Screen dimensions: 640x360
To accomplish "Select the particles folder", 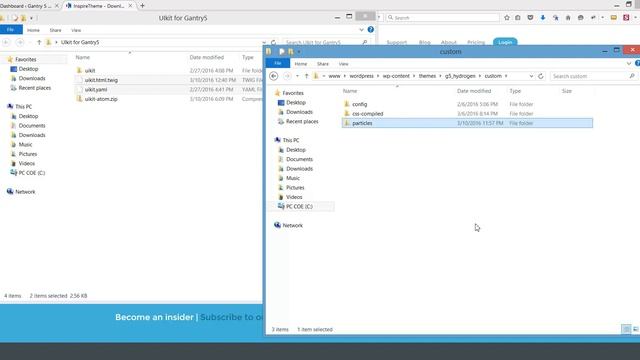I will [x=467, y=123].
